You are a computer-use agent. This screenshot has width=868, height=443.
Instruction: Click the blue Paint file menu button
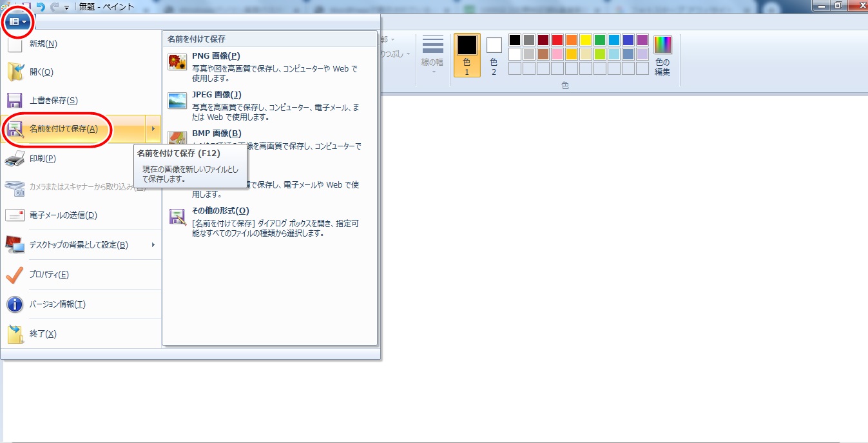coord(17,21)
